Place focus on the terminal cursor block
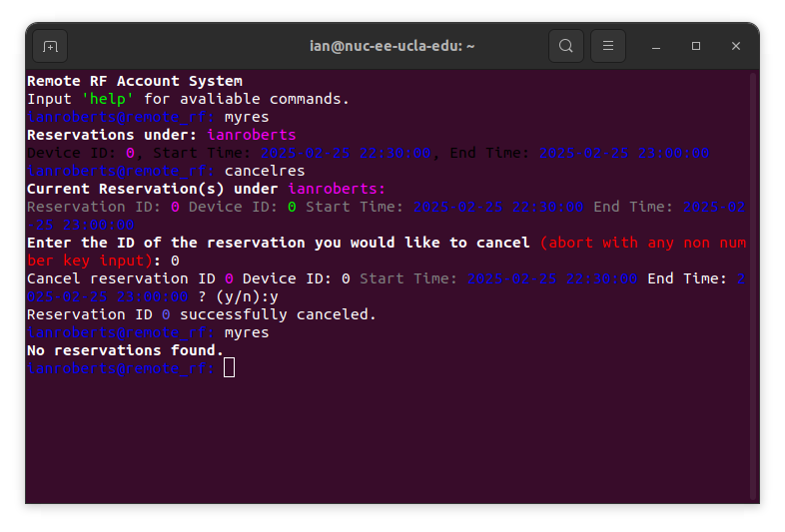 click(x=229, y=368)
